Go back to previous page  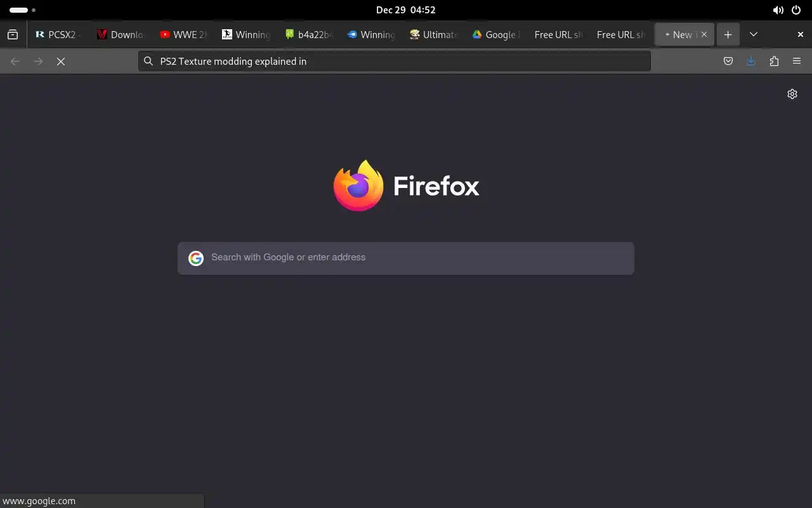click(15, 62)
